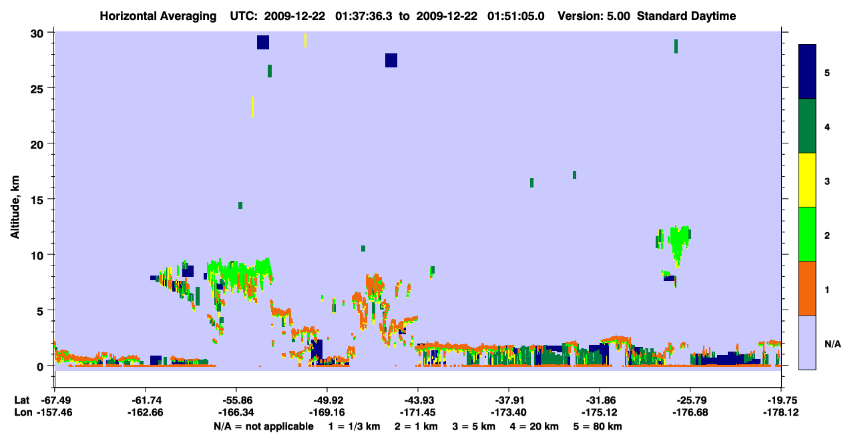Click the longitude value -169.16
The image size is (868, 445).
pyautogui.click(x=327, y=412)
